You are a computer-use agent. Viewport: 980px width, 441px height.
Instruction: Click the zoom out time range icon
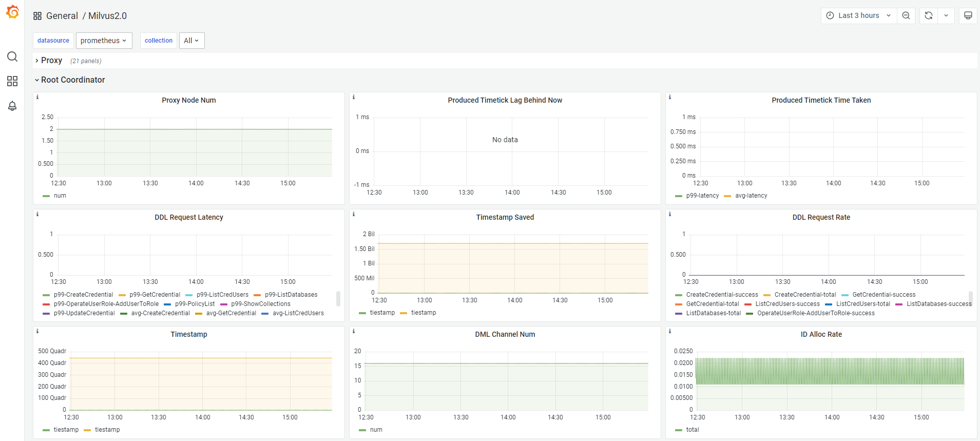click(x=906, y=16)
